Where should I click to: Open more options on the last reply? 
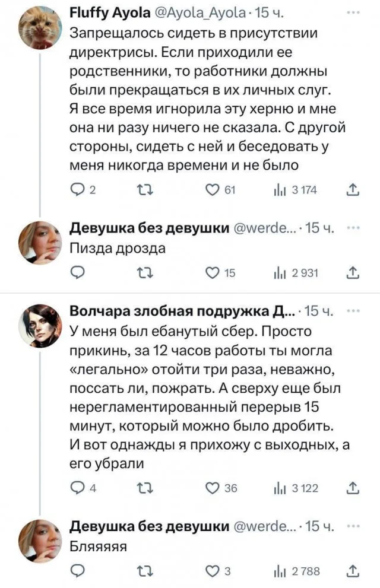tap(352, 526)
